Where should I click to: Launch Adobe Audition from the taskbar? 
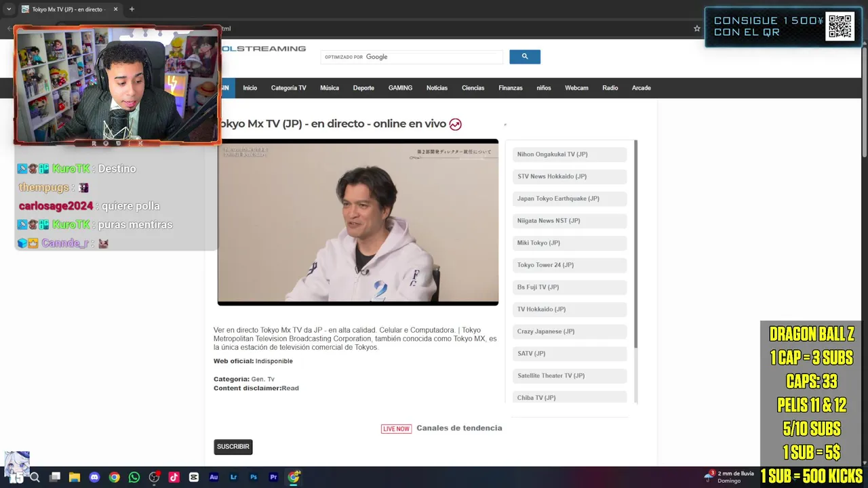pos(214,477)
